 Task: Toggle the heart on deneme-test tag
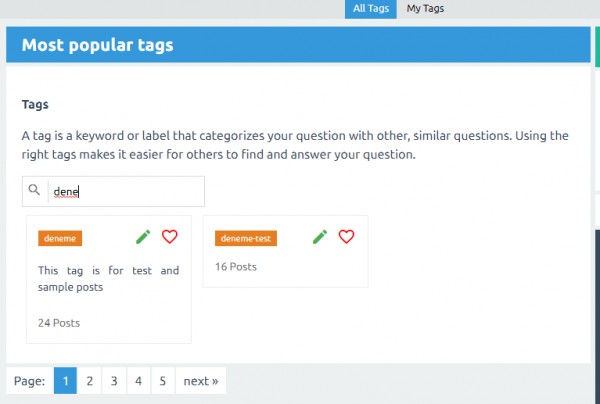pos(346,237)
